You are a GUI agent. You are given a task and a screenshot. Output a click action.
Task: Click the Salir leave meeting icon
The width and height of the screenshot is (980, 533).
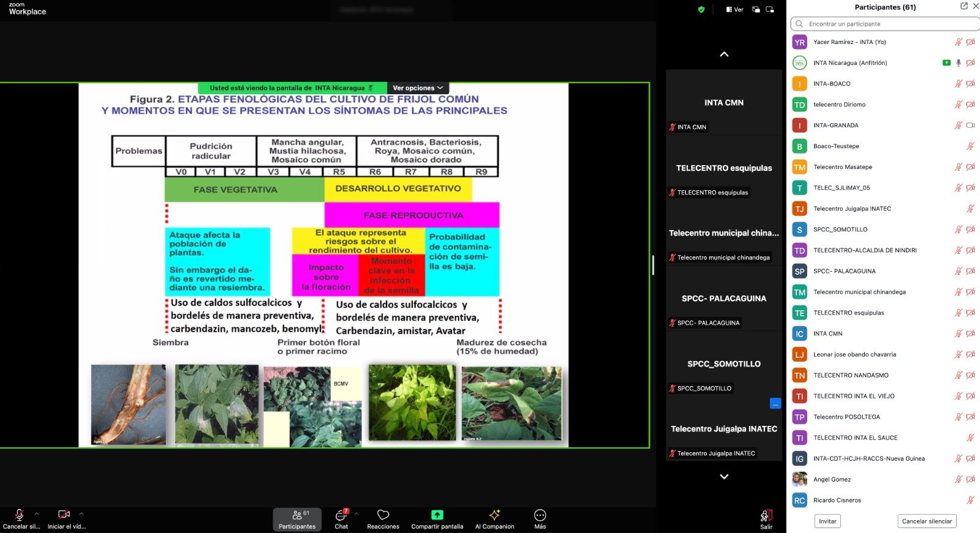[766, 516]
